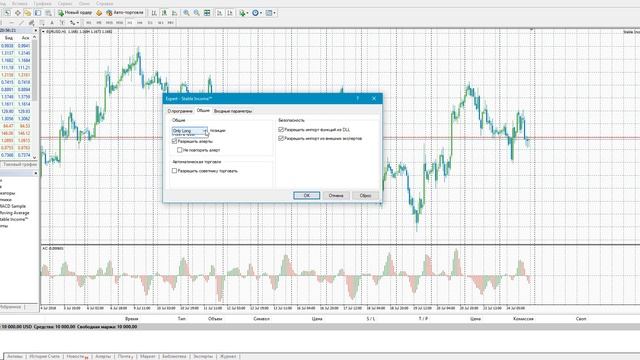The image size is (640, 360).
Task: Select the M1 timeframe button
Action: (x=89, y=23)
